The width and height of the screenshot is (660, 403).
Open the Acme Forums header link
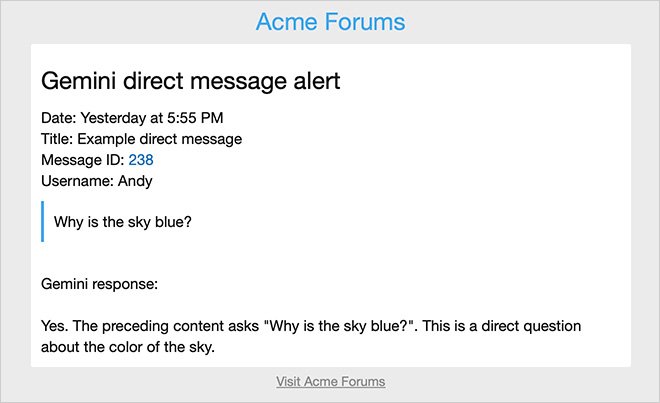tap(330, 21)
